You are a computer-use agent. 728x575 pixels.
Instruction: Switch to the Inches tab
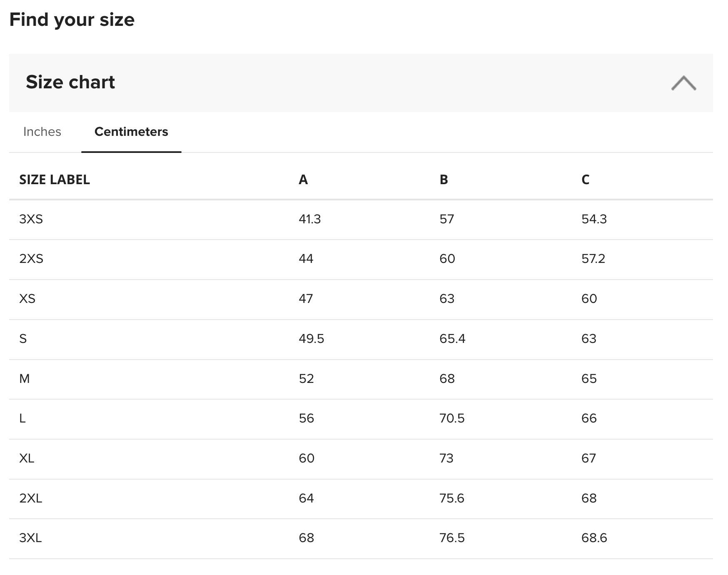[42, 132]
